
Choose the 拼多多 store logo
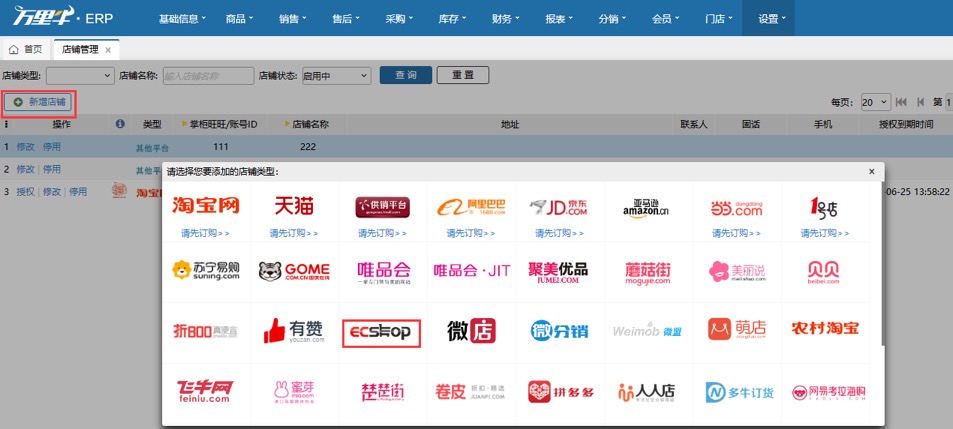560,392
